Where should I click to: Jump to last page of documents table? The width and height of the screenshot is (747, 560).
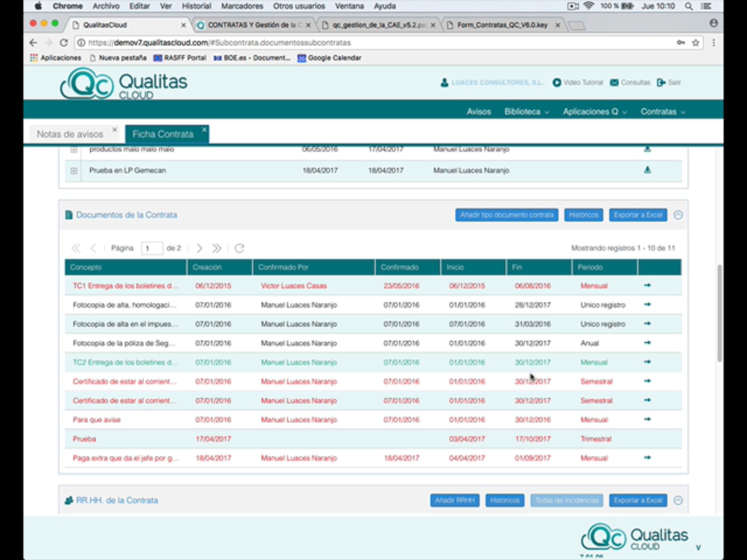216,249
